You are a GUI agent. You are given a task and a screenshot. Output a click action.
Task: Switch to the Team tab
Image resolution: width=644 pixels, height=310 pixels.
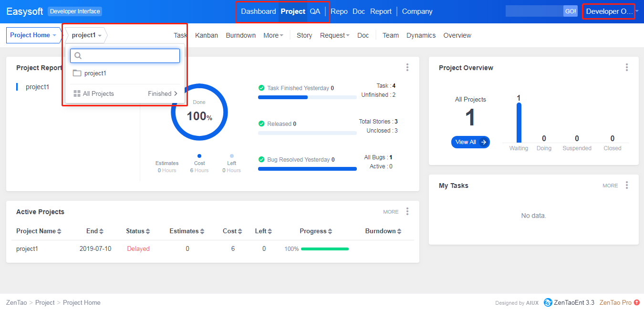tap(391, 35)
